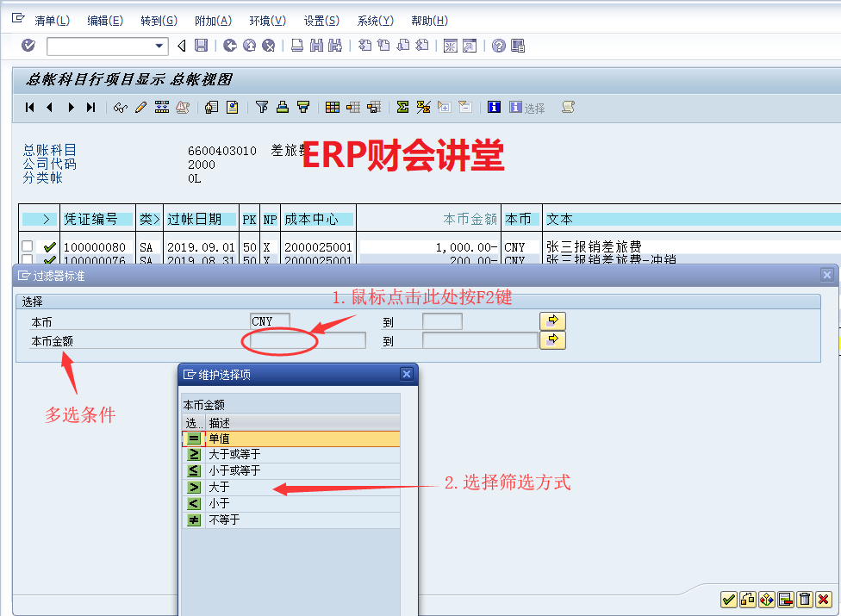Open multiple selection for the 本币金额 row

552,340
